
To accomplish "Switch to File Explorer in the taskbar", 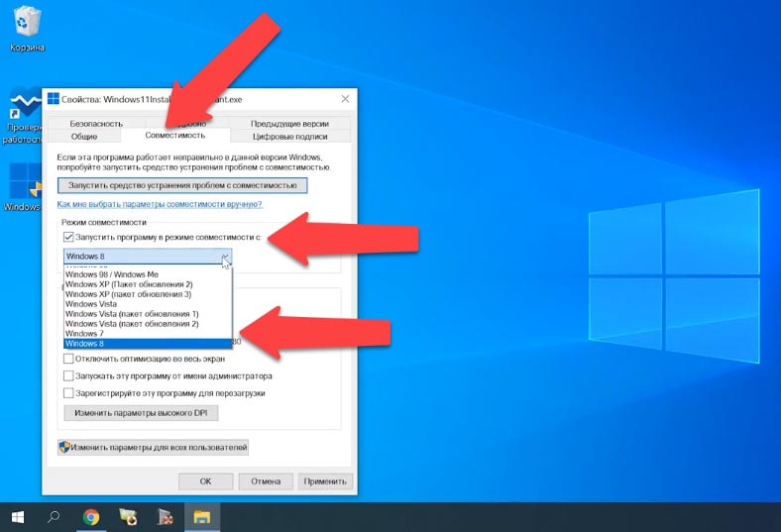I will click(x=202, y=517).
